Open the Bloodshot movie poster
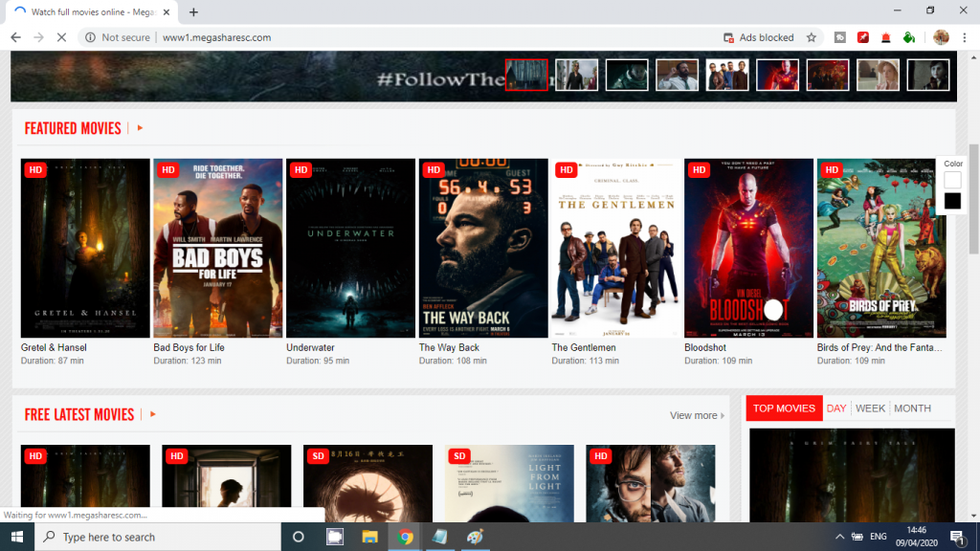This screenshot has width=980, height=551. pos(748,248)
